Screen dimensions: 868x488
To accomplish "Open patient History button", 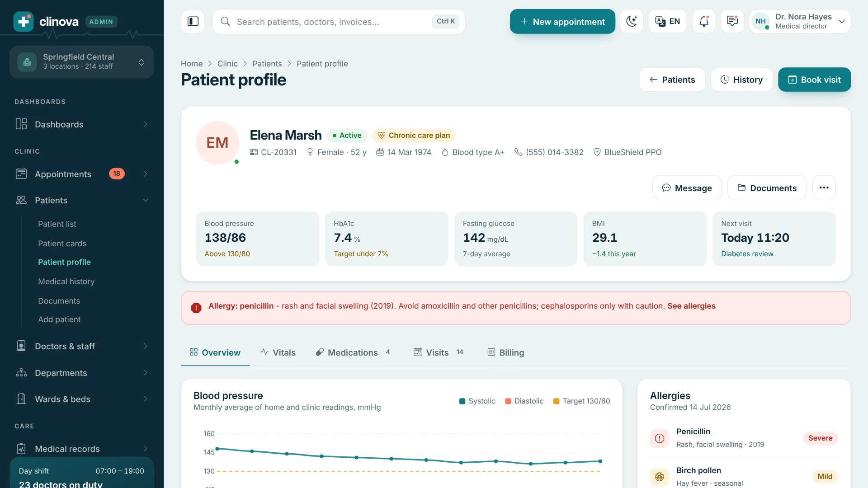I will pos(741,80).
